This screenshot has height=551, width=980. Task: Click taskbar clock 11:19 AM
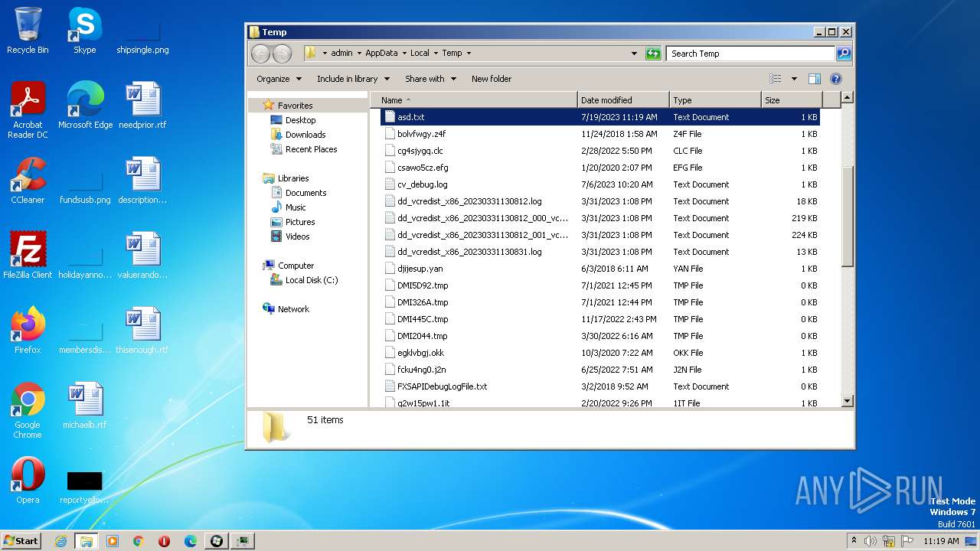tap(941, 541)
